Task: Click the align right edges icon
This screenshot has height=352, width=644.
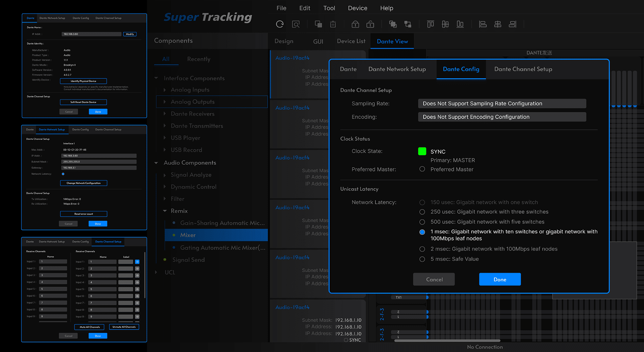Action: [x=513, y=24]
